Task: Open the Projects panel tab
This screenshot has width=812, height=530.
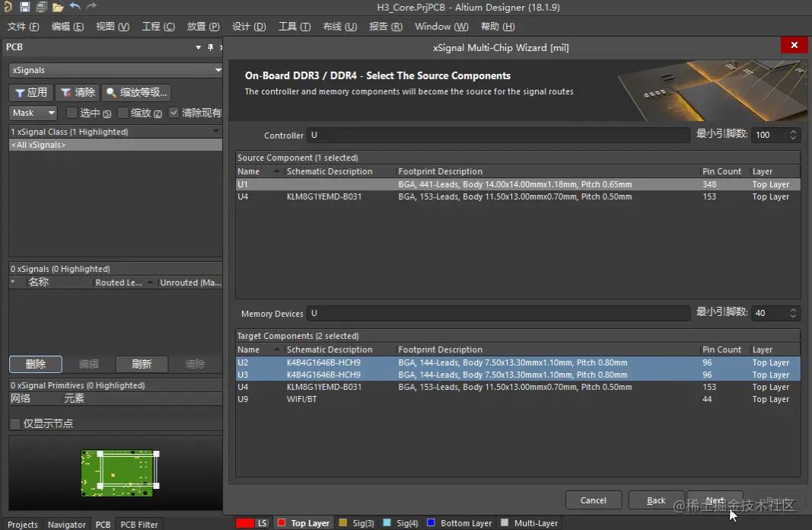Action: click(23, 525)
